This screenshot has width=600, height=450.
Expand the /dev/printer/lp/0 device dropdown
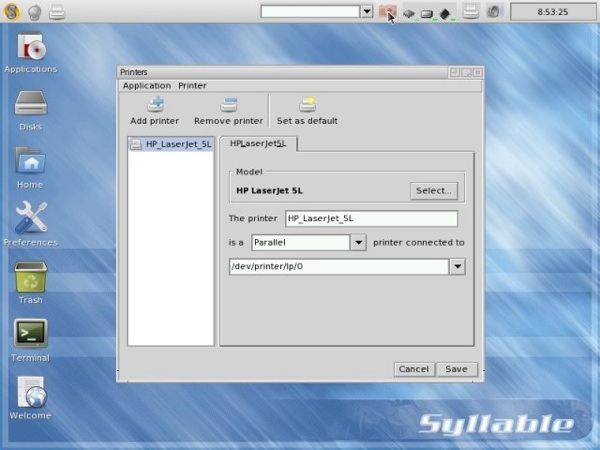458,266
